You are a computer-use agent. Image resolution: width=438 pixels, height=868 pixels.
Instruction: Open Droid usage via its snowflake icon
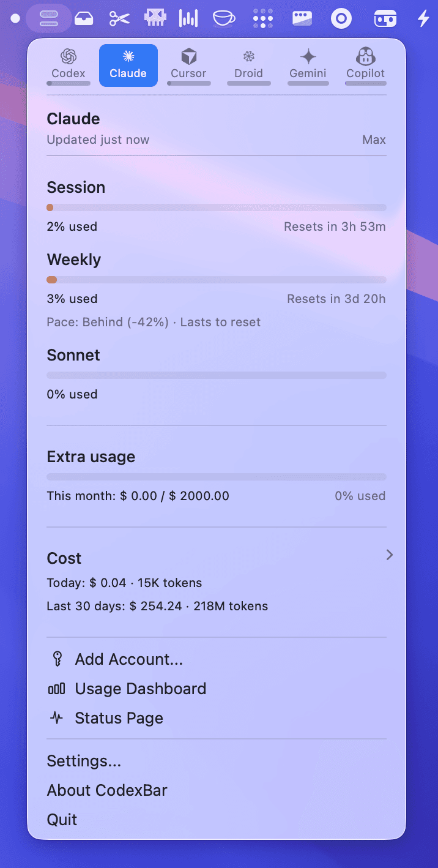click(x=248, y=56)
